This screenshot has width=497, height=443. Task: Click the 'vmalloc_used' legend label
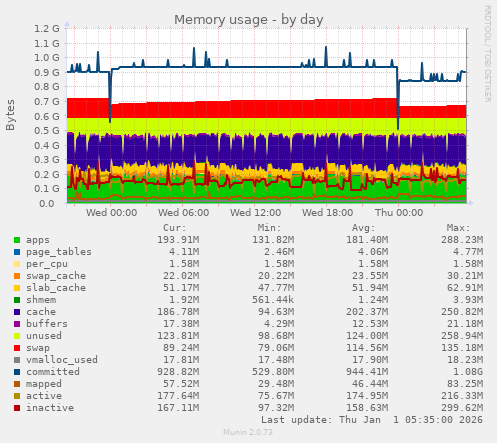(62, 360)
